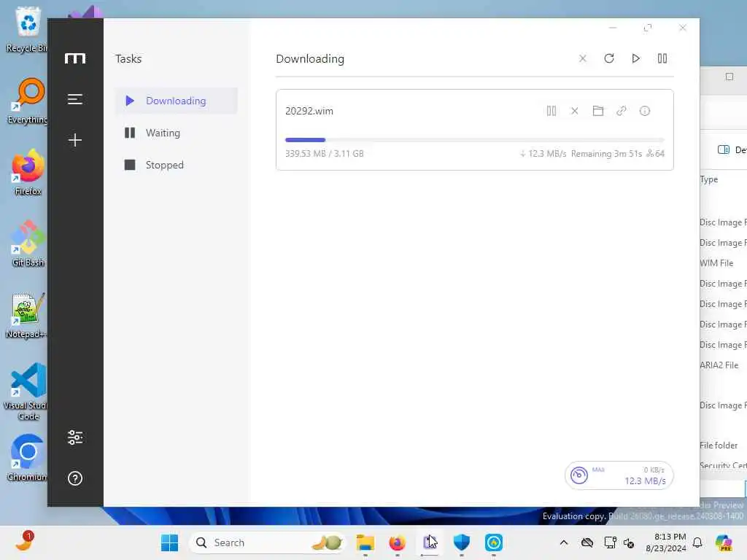The width and height of the screenshot is (747, 560).
Task: Show hidden system tray icons
Action: pyautogui.click(x=564, y=542)
